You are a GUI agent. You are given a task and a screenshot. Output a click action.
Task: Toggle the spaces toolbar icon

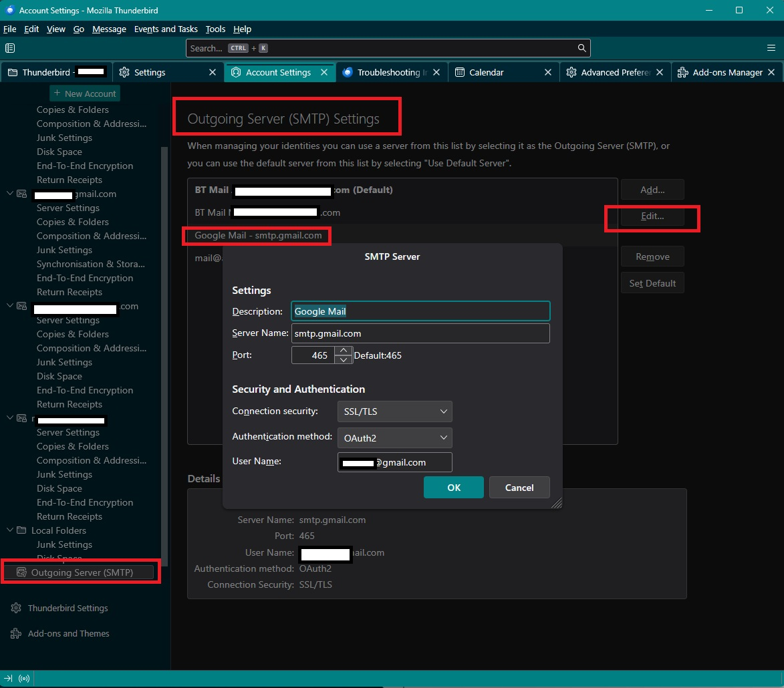coord(10,48)
